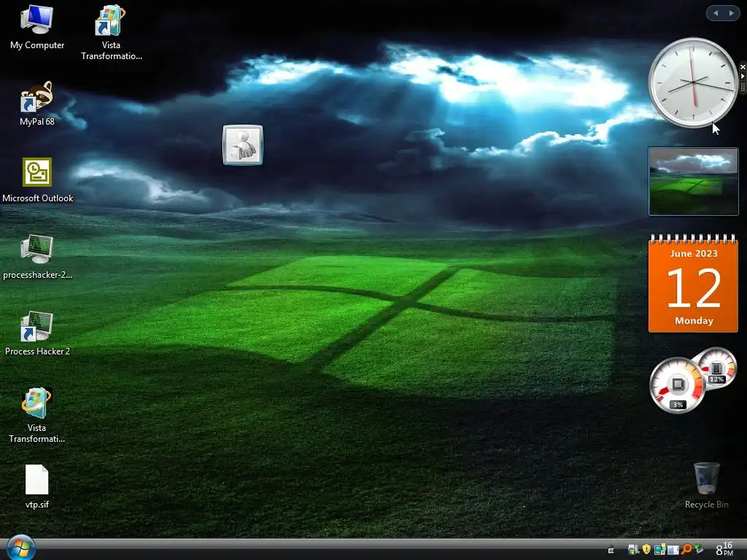Open the My Computer desktop icon
This screenshot has height=560, width=747.
(x=36, y=27)
